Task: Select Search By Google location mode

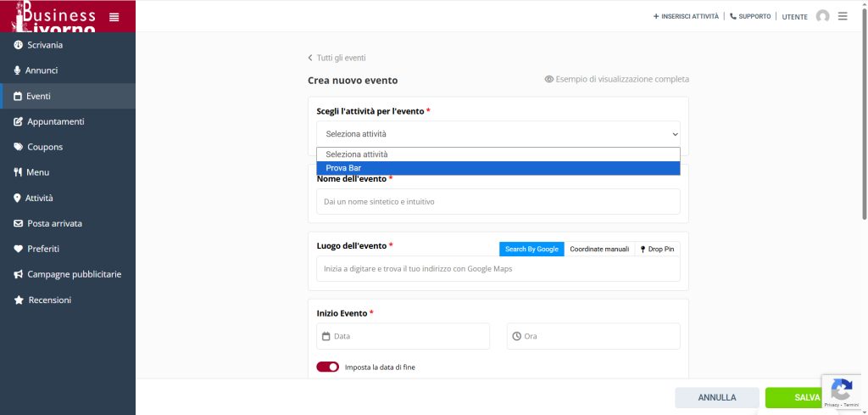Action: click(x=531, y=249)
